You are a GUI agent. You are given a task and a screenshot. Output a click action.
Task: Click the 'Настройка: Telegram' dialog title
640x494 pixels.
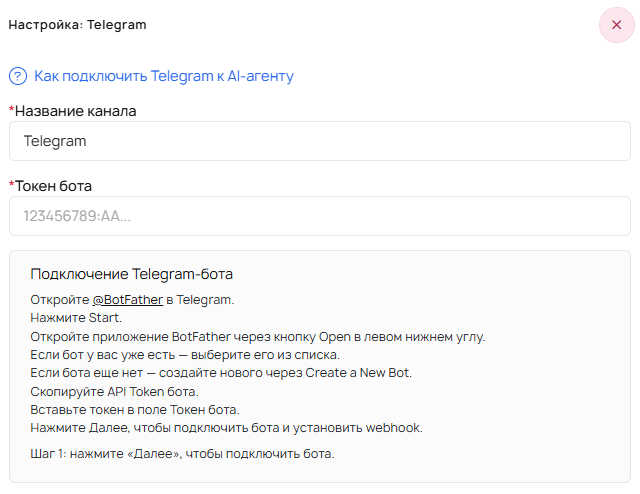click(78, 25)
